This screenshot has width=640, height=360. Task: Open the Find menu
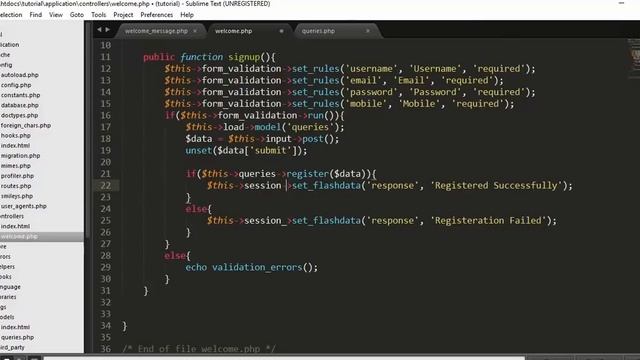click(36, 15)
